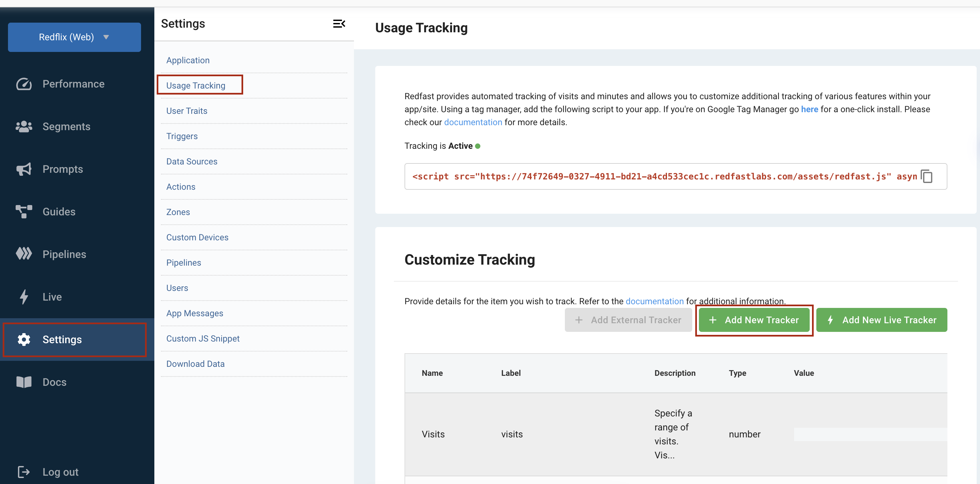The image size is (980, 484).
Task: Open Triggers settings
Action: 182,136
